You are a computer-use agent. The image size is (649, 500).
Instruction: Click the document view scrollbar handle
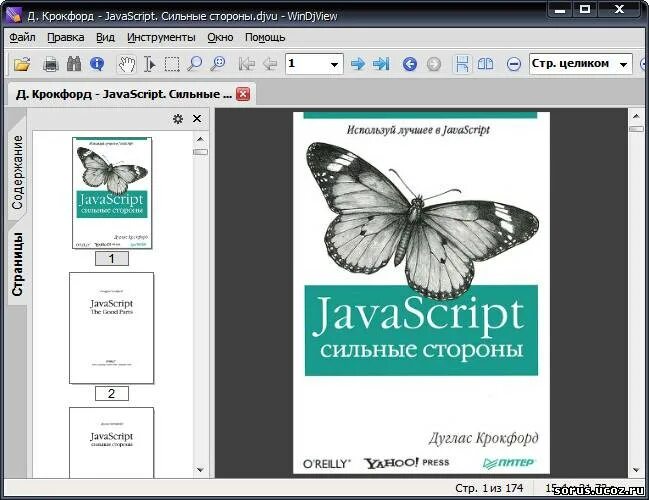click(636, 129)
